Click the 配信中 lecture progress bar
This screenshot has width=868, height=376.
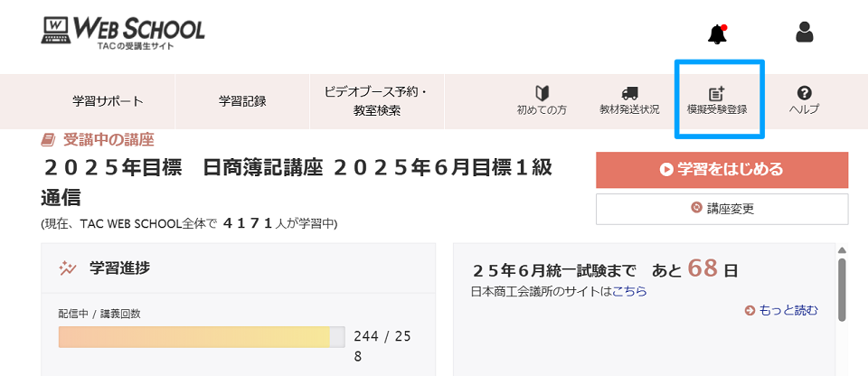[x=201, y=337]
